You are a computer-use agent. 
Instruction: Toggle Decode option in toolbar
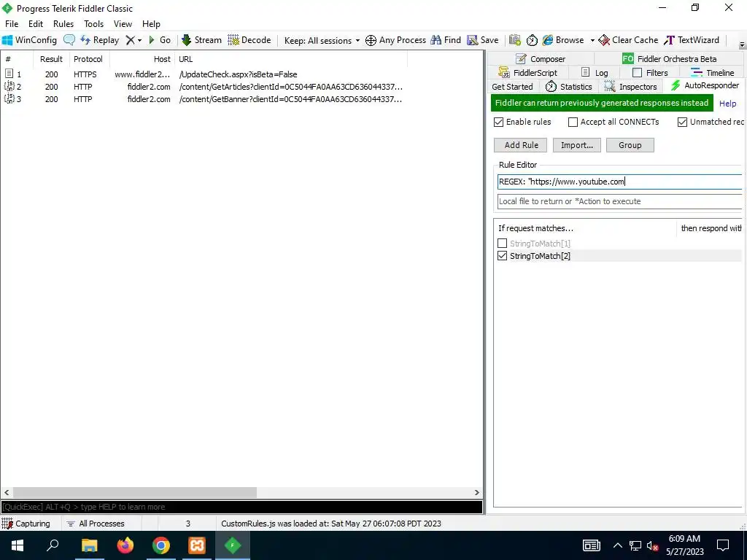pos(249,40)
